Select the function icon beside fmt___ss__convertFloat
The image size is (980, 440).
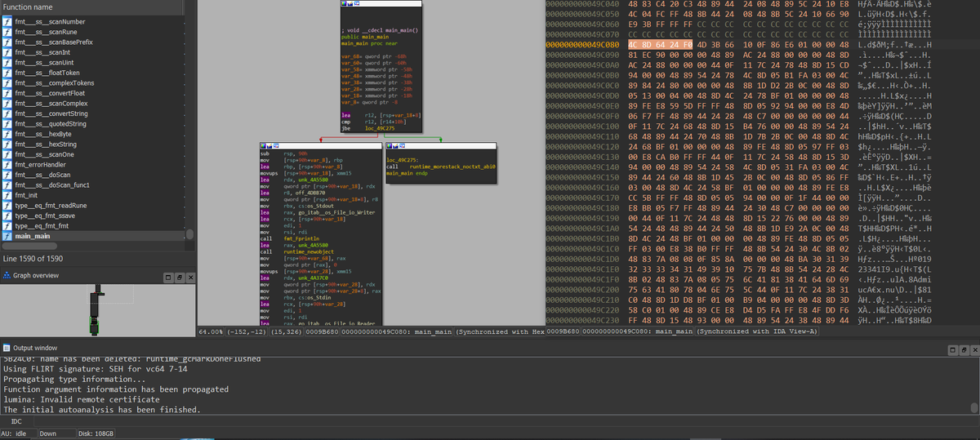pyautogui.click(x=7, y=93)
